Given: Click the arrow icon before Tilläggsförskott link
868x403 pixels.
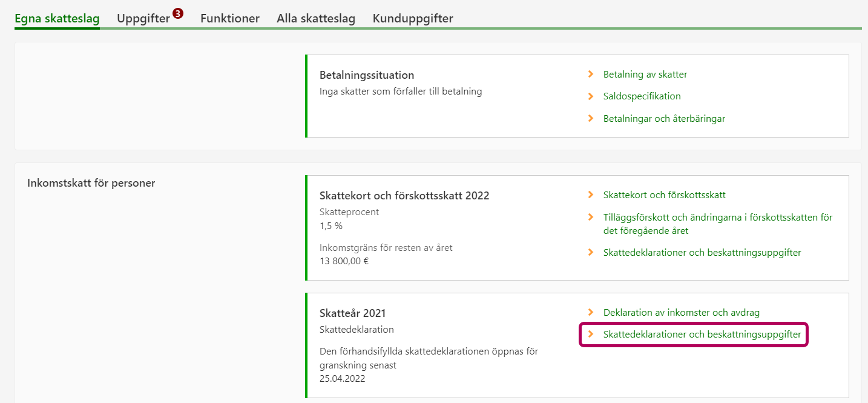Looking at the screenshot, I should 591,217.
